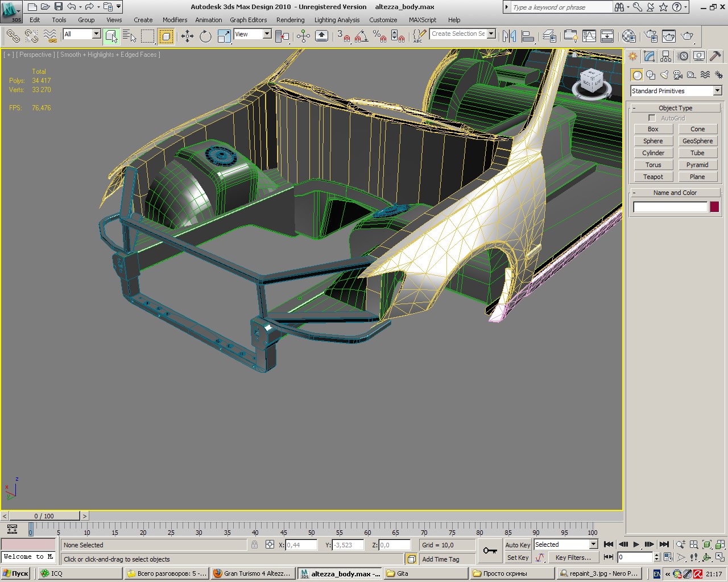Select the Move transform tool
728x582 pixels.
point(187,36)
